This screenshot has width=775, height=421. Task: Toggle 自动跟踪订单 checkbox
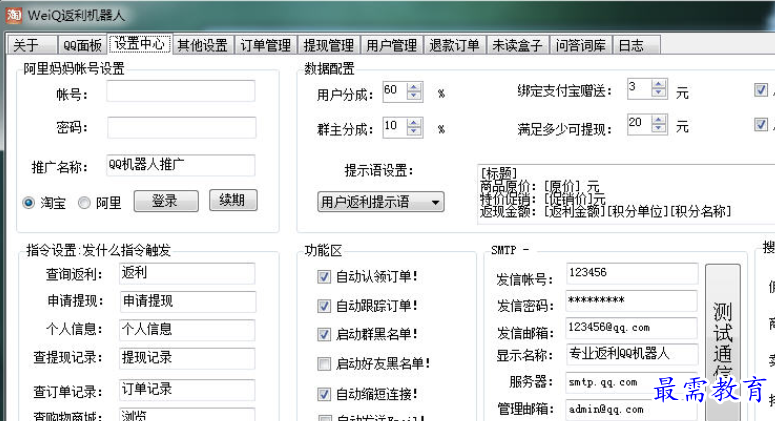tap(324, 306)
